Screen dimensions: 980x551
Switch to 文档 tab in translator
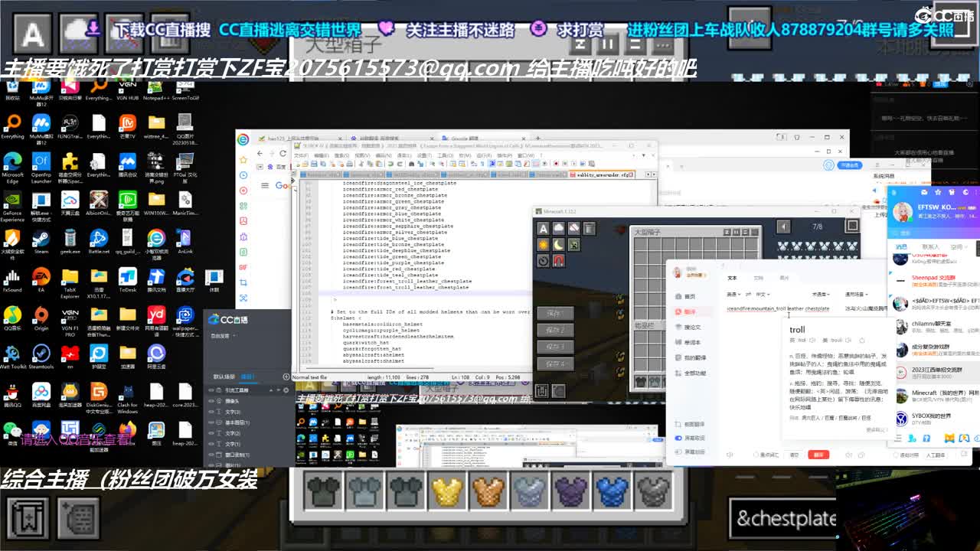point(758,278)
